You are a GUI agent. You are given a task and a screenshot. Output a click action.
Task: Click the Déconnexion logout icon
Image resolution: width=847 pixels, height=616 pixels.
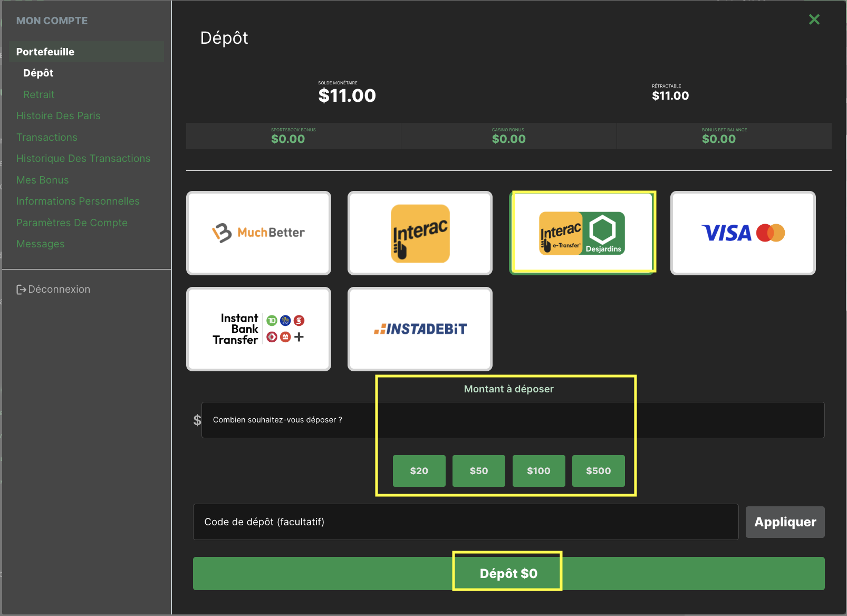[21, 290]
